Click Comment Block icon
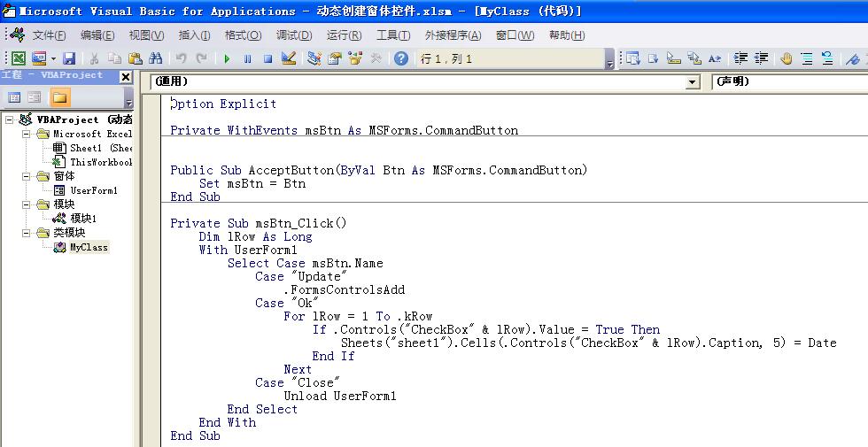This screenshot has height=447, width=868. point(807,58)
